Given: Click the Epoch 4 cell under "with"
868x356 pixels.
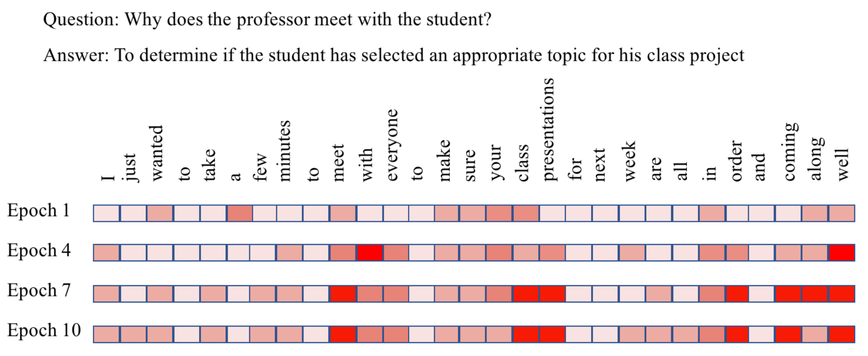Looking at the screenshot, I should [x=369, y=253].
